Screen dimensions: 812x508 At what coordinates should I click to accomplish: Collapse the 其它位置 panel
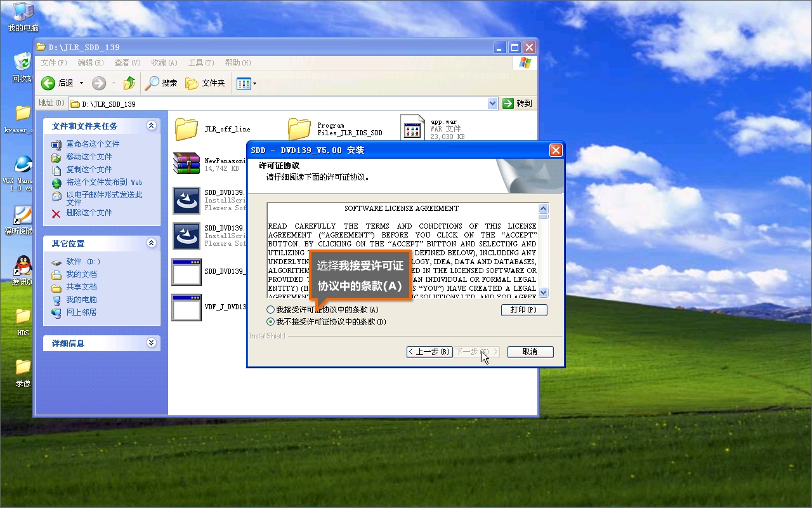(151, 243)
